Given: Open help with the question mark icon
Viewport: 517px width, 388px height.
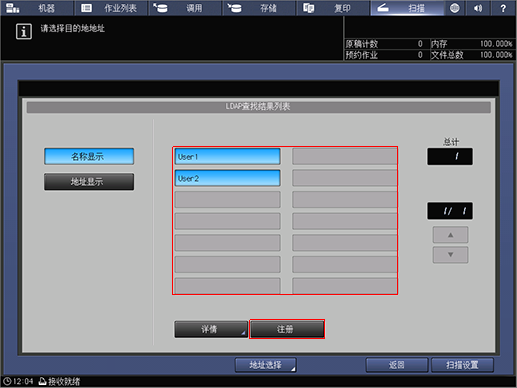Looking at the screenshot, I should tap(503, 8).
